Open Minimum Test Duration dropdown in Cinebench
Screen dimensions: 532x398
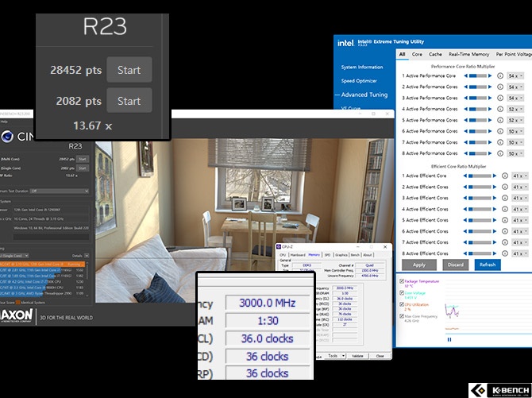tap(60, 191)
